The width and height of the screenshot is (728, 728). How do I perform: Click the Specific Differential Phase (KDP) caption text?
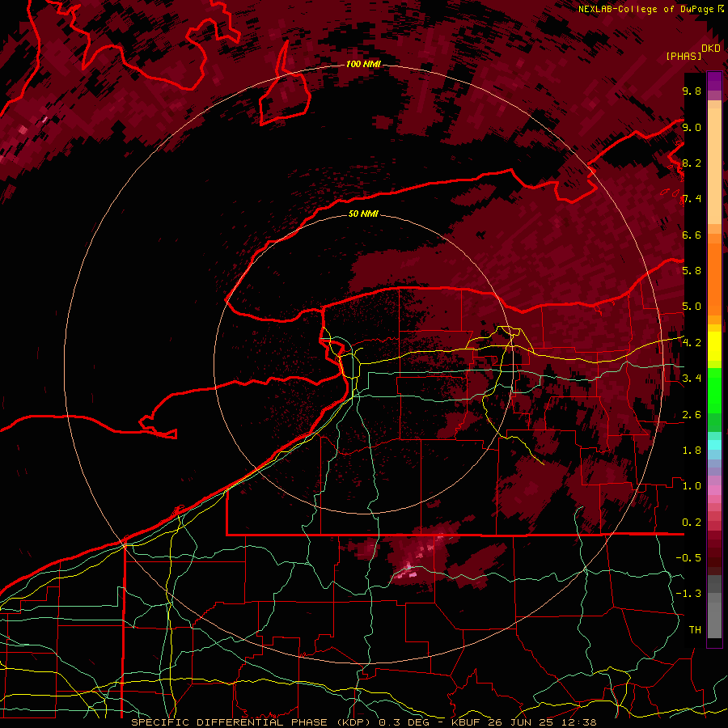[x=252, y=722]
